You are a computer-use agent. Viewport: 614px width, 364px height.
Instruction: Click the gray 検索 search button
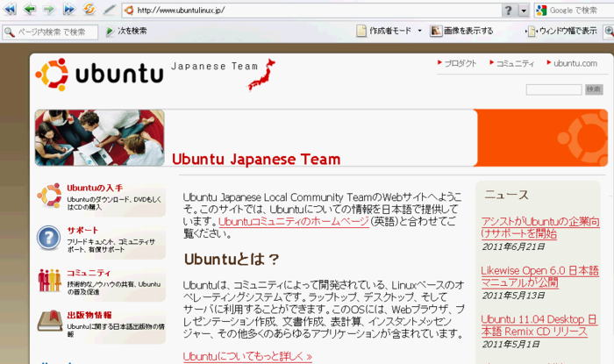594,89
